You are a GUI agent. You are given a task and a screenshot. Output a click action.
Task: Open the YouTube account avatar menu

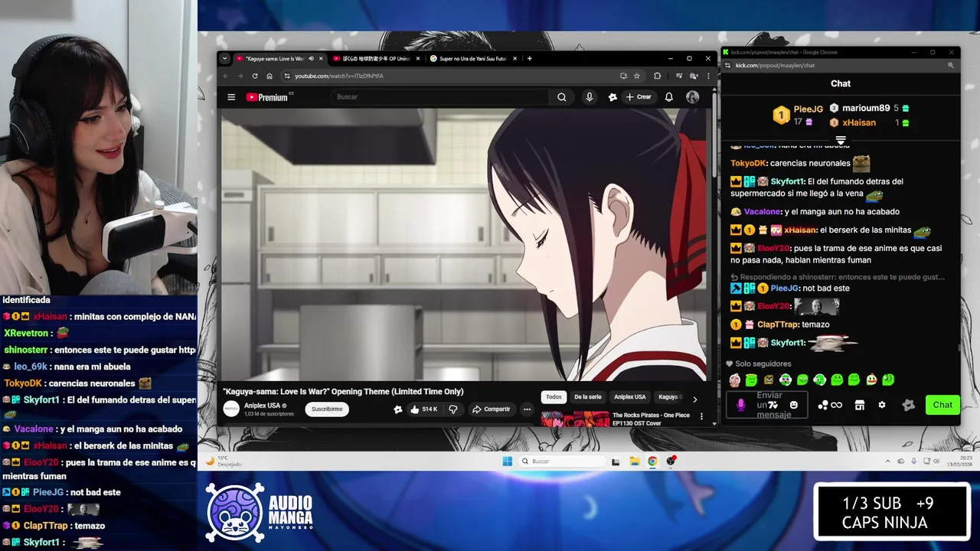[x=692, y=97]
